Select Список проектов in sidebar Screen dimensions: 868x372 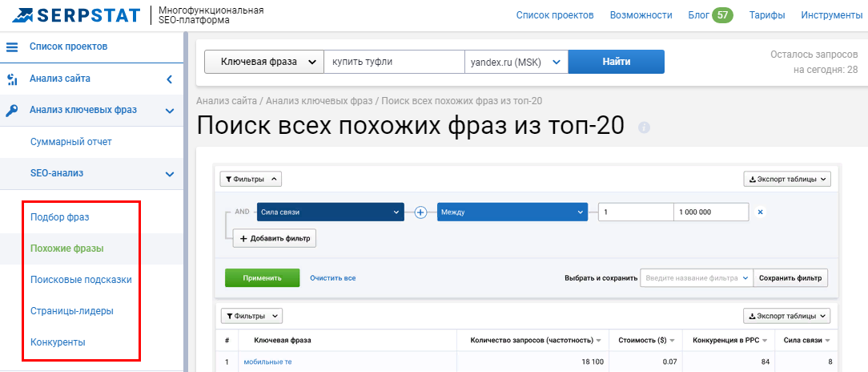(69, 46)
